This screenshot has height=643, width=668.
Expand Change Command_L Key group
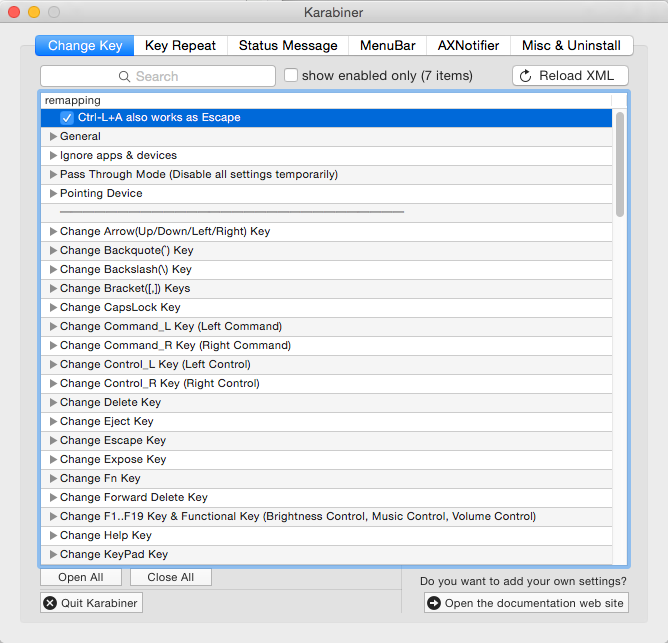[x=53, y=326]
